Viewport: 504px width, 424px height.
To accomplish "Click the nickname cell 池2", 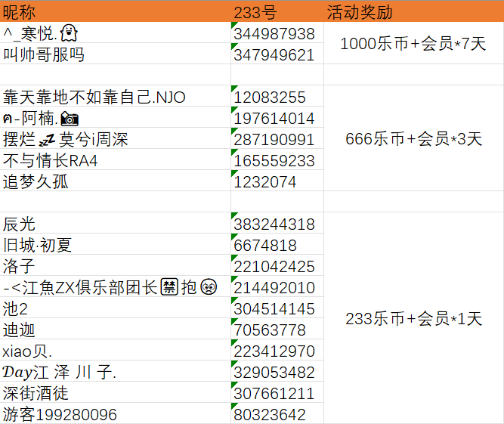I will click(115, 308).
